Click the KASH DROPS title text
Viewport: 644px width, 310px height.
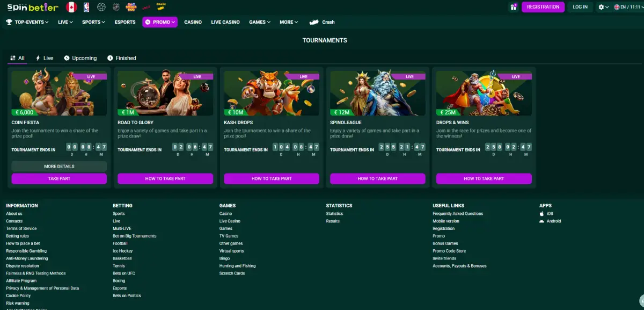pos(237,123)
